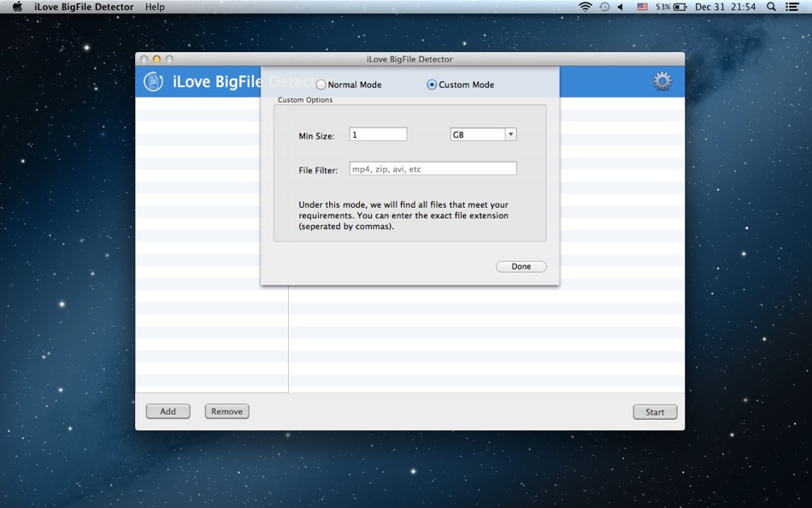Minimize the window with the yellow button

pyautogui.click(x=156, y=59)
